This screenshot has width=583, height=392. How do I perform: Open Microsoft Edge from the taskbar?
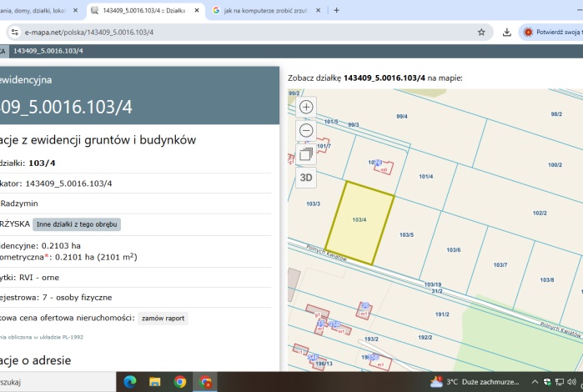click(x=129, y=382)
